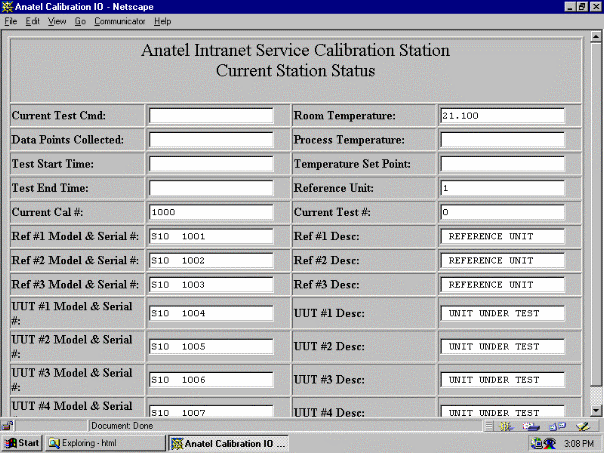The width and height of the screenshot is (604, 453).
Task: Click the 'Temperature Set Point:' label
Action: coord(352,164)
